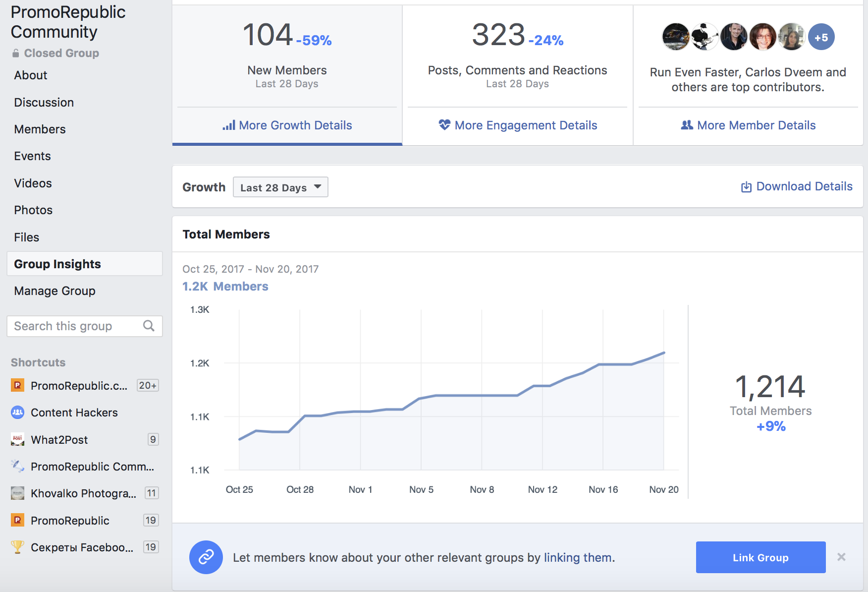The width and height of the screenshot is (868, 592).
Task: Click the What2Post shortcut icon
Action: click(17, 439)
